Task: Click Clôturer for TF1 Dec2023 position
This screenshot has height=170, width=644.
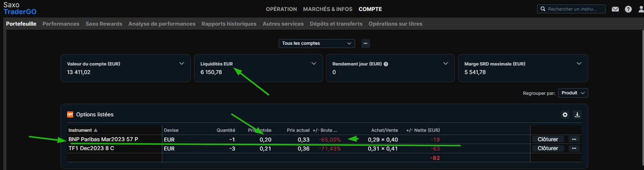Action: click(x=548, y=148)
